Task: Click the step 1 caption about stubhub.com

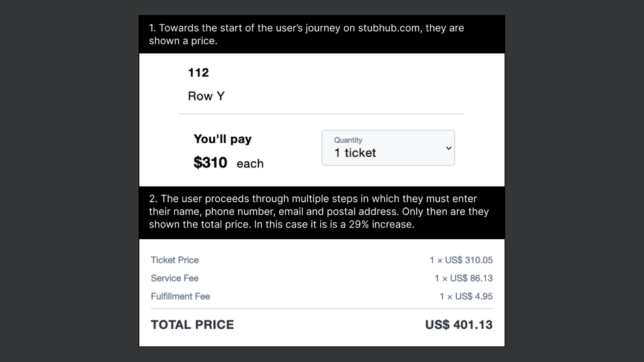Action: 306,34
